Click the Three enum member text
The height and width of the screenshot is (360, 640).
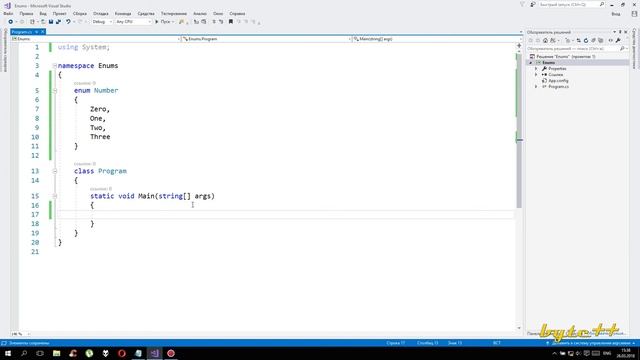point(100,137)
